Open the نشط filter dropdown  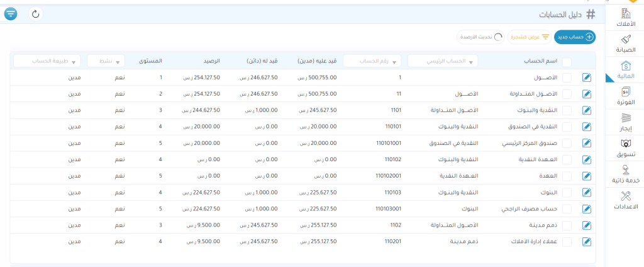pyautogui.click(x=106, y=61)
